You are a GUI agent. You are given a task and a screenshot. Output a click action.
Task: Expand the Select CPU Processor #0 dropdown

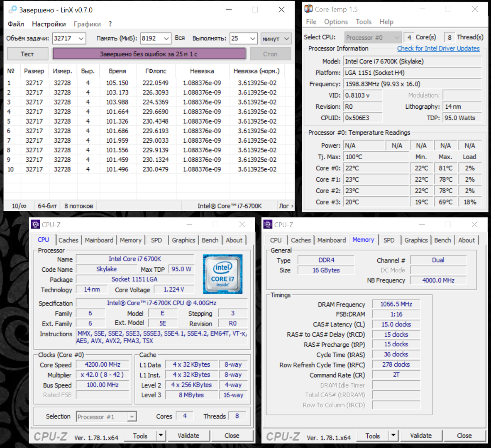point(396,37)
